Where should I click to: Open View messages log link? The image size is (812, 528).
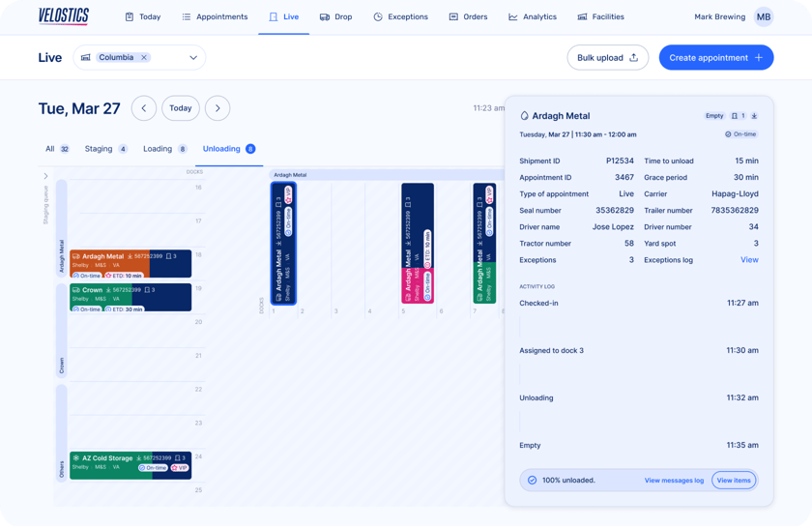(x=674, y=481)
